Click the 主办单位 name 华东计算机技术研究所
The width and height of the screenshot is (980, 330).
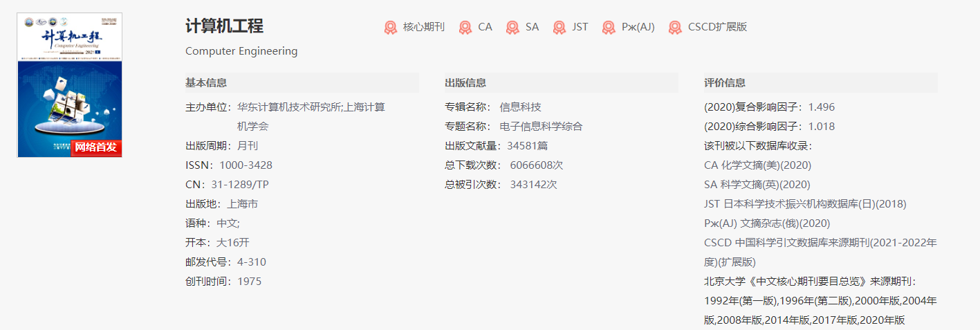(x=289, y=107)
